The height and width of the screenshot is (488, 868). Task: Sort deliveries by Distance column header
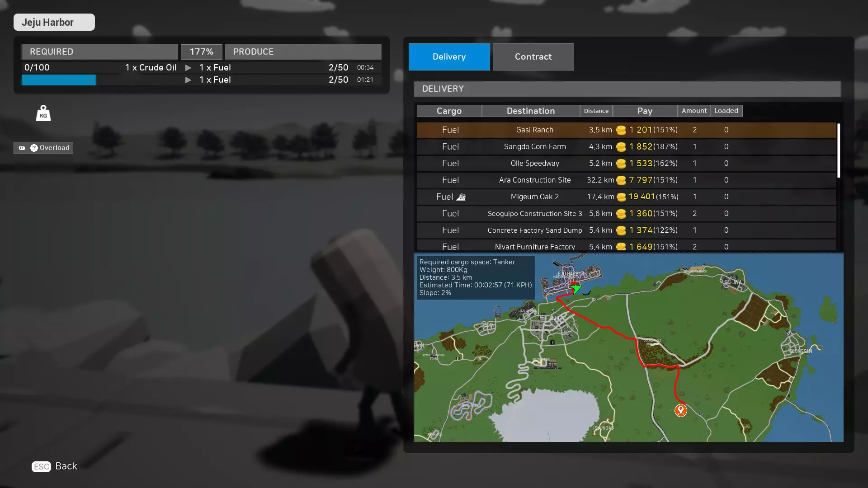pyautogui.click(x=596, y=111)
